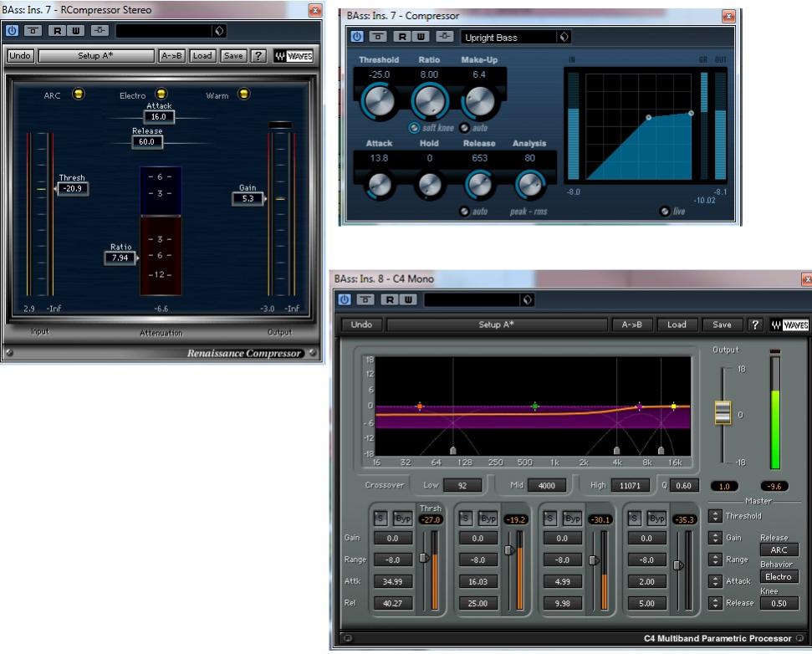Click bypass icon in Compressor window
This screenshot has height=654, width=812.
tap(378, 37)
